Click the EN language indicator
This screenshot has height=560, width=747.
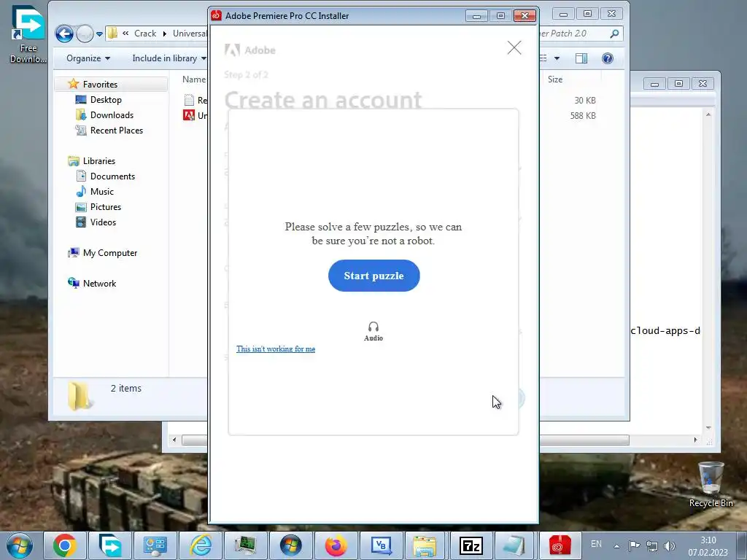(596, 544)
